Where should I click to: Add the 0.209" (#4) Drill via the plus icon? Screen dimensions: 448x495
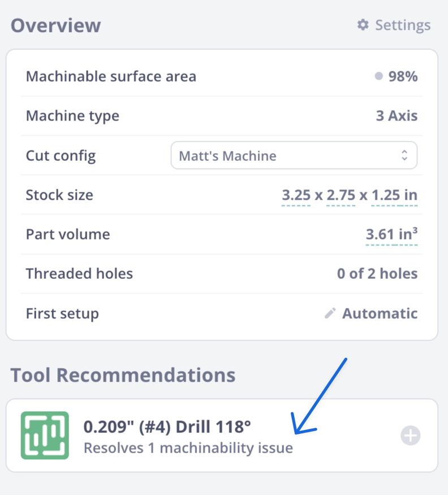click(411, 434)
